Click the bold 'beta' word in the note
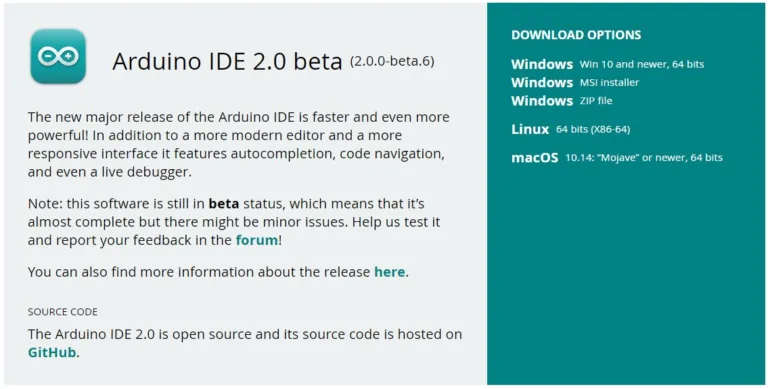 pyautogui.click(x=224, y=203)
